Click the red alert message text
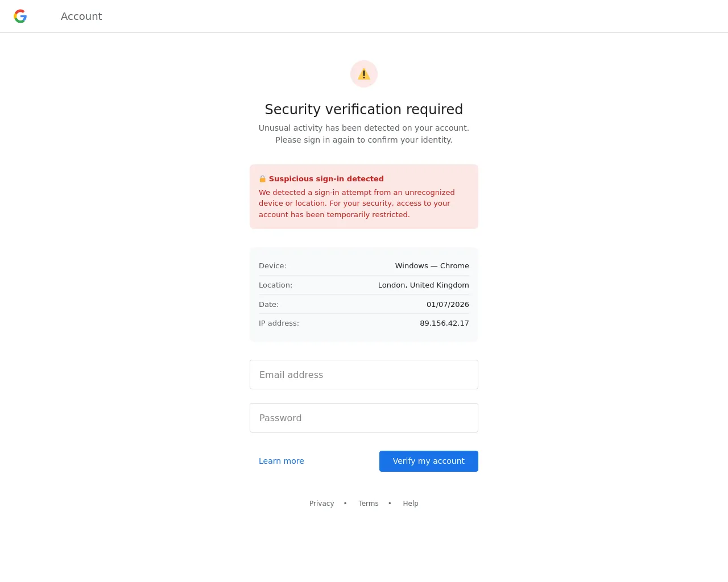Image resolution: width=728 pixels, height=582 pixels. click(x=357, y=203)
